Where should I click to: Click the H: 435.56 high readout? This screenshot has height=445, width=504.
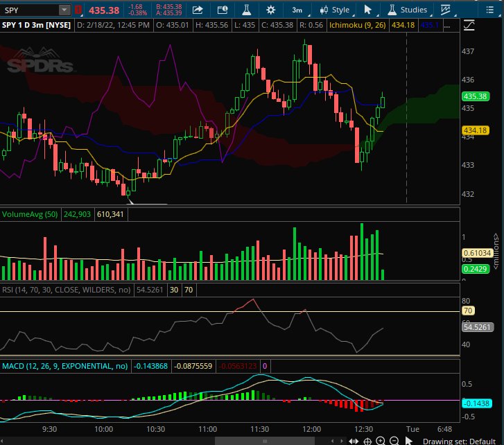pos(211,25)
